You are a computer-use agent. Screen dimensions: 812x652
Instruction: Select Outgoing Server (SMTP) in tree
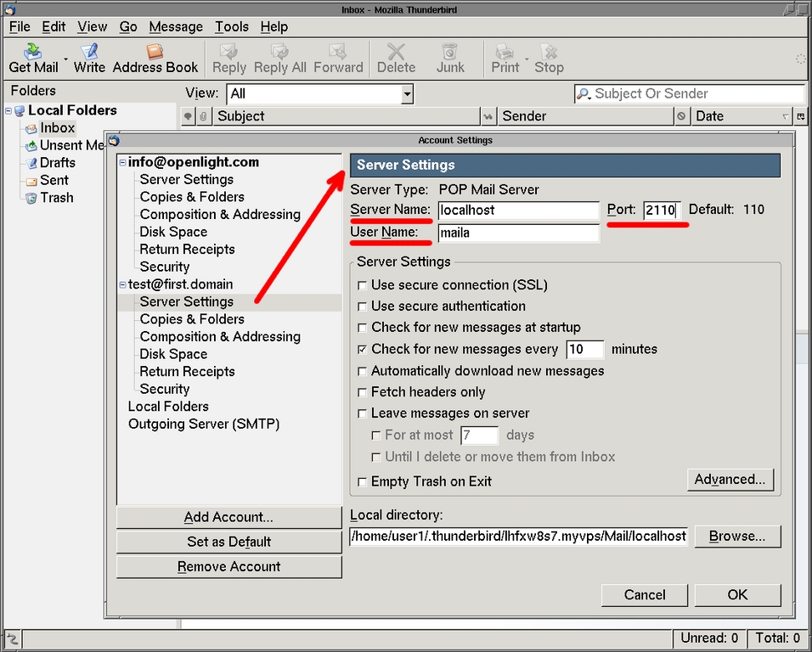204,424
